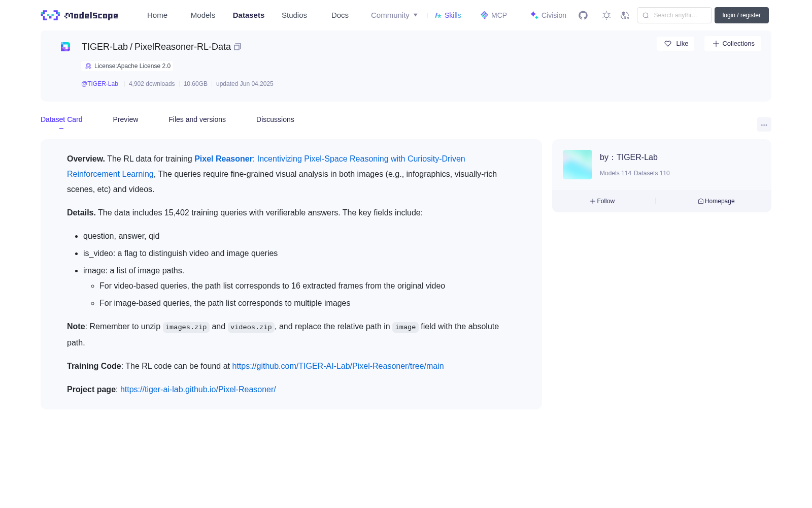812x508 pixels.
Task: Click the 'images.zip' code text
Action: (x=186, y=327)
